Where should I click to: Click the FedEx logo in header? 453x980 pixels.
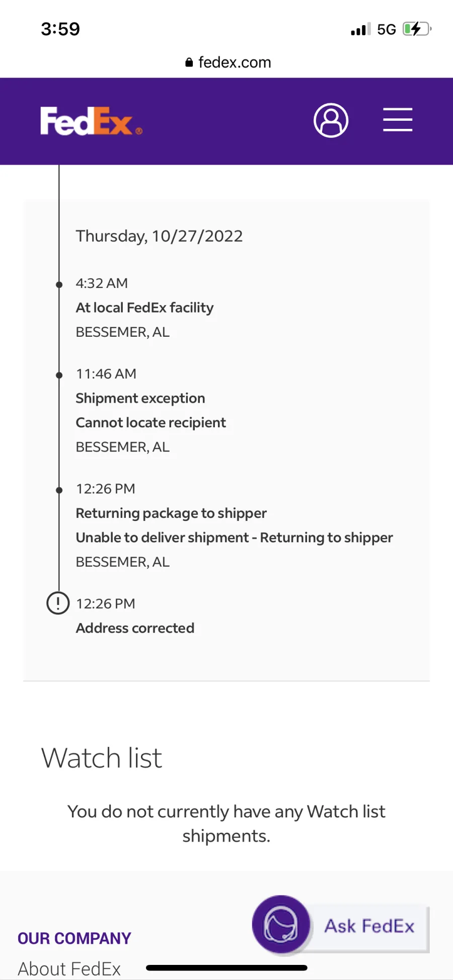[x=91, y=121]
